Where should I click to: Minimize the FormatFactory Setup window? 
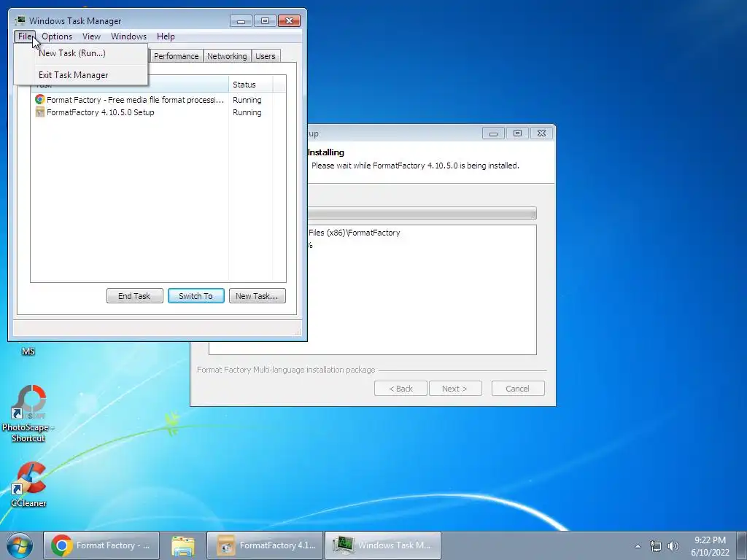click(x=493, y=133)
